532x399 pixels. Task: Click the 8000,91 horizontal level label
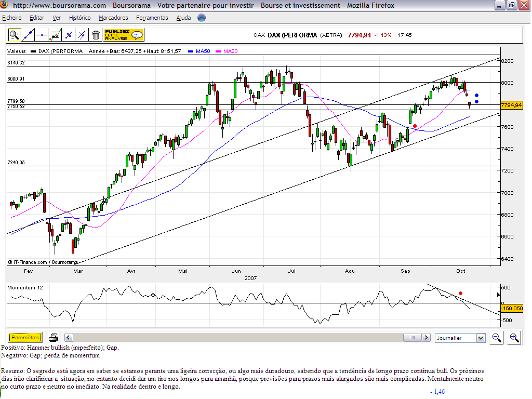(16, 79)
